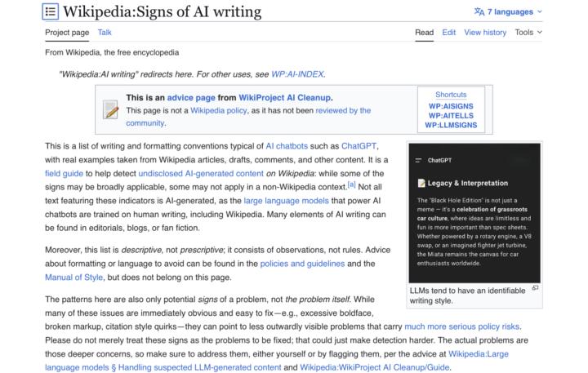This screenshot has height=373, width=588.
Task: Open the ChatGPT article link
Action: coord(359,146)
